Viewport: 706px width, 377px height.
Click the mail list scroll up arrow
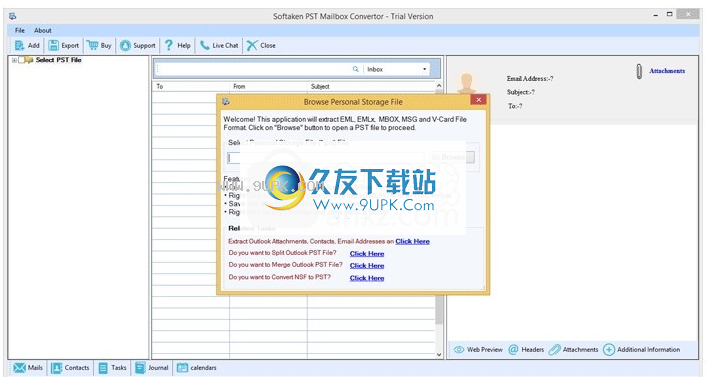[439, 86]
